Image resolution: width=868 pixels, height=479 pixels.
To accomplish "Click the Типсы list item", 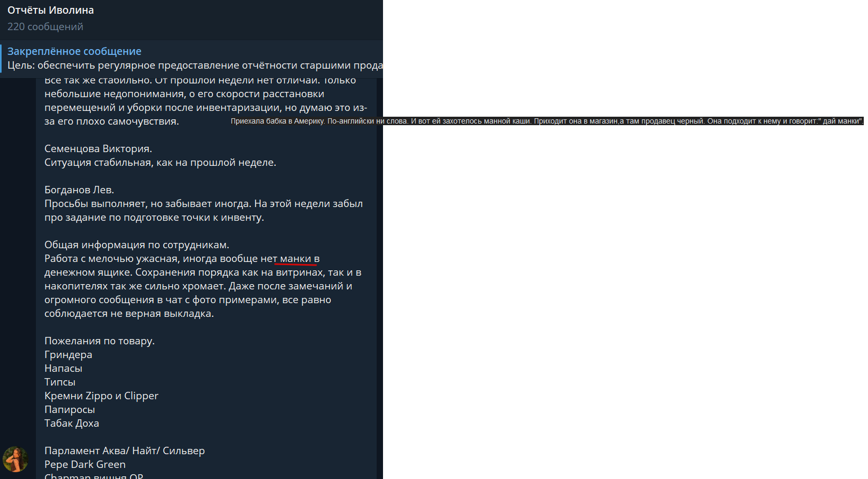I will pyautogui.click(x=60, y=382).
